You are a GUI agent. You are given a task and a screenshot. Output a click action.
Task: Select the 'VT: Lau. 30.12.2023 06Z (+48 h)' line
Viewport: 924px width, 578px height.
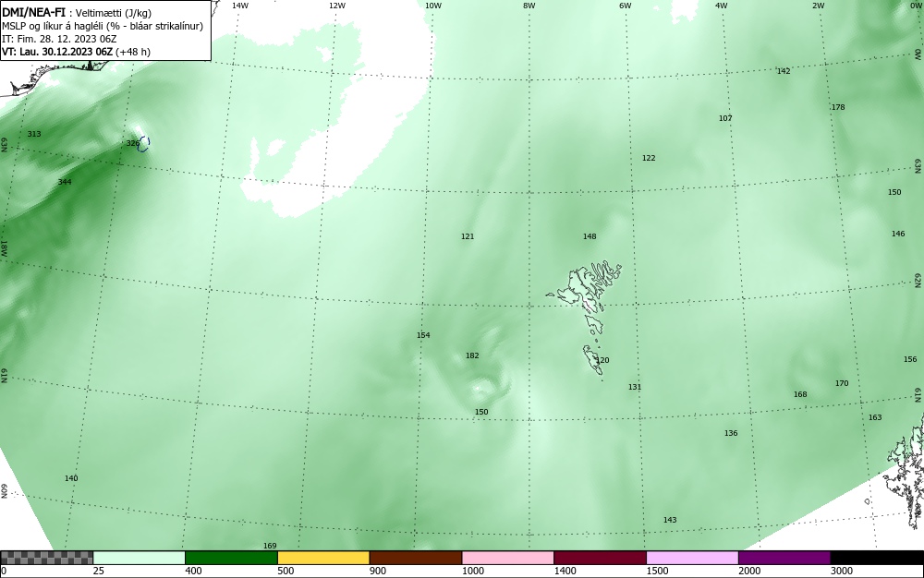click(76, 52)
